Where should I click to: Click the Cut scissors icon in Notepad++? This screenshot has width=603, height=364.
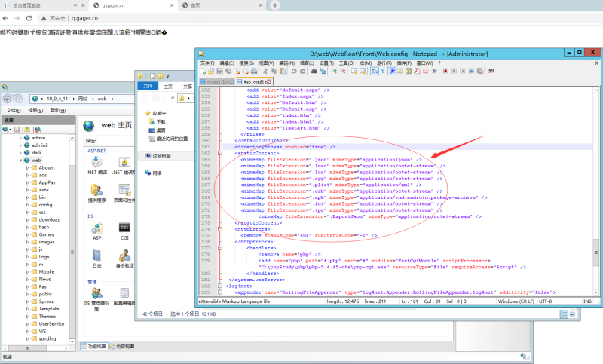pos(265,71)
